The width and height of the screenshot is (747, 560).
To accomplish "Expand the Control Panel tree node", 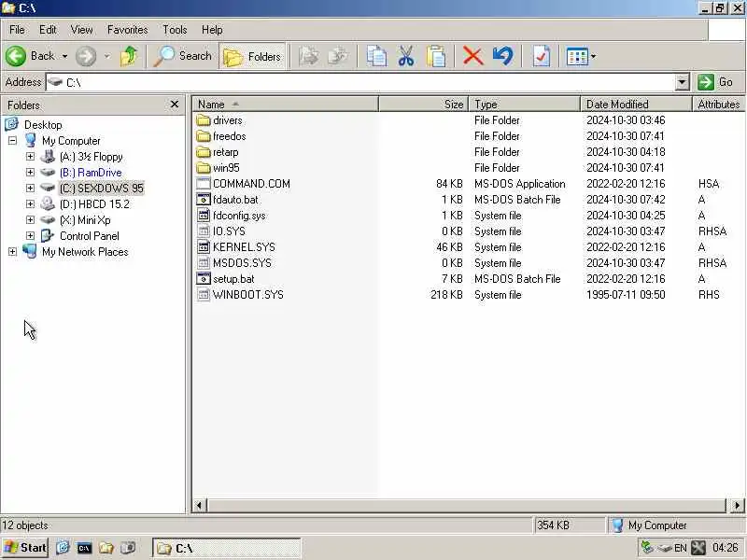I will click(x=30, y=236).
